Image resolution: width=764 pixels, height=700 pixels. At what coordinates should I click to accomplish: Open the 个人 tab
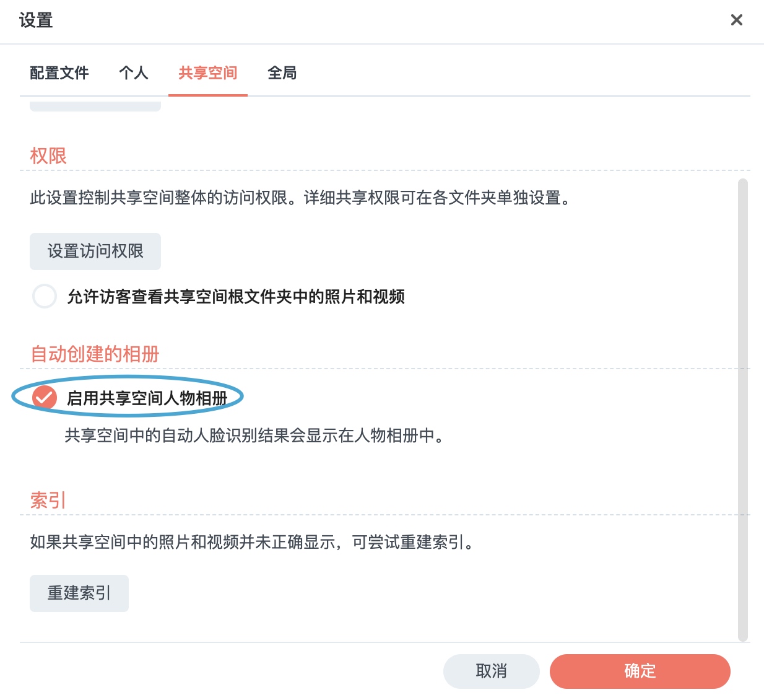click(x=134, y=73)
